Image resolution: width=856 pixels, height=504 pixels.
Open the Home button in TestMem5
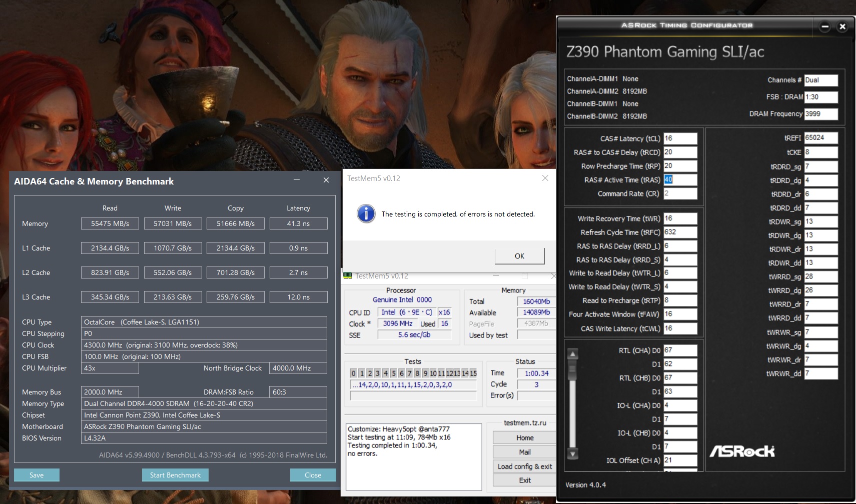click(525, 437)
